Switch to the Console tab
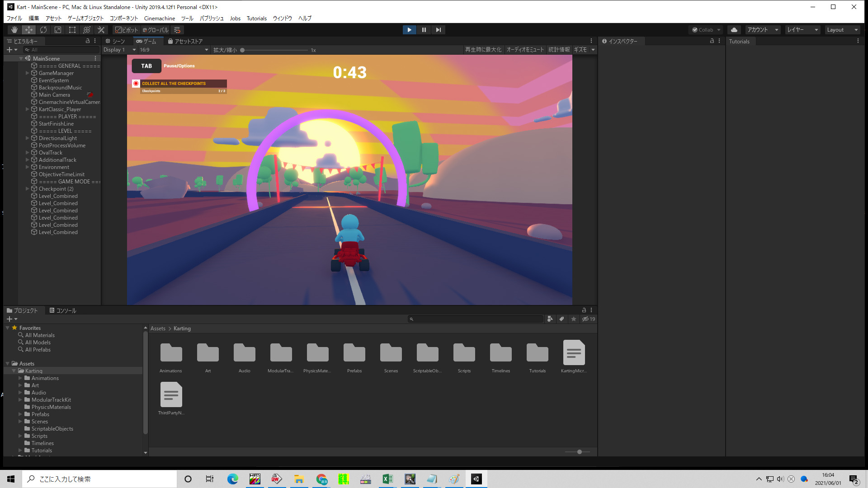The image size is (868, 488). (x=63, y=310)
